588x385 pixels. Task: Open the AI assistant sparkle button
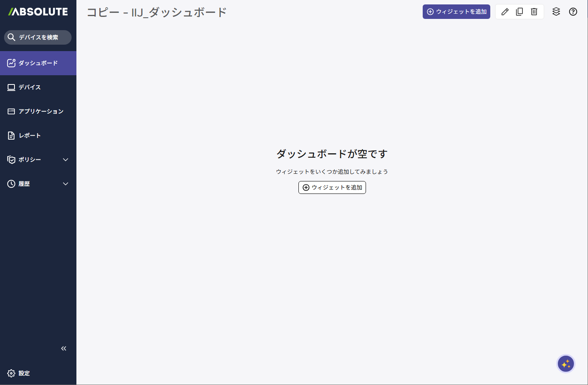[566, 364]
